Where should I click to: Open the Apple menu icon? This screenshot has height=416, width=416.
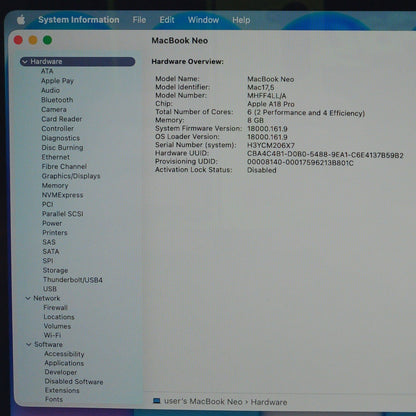pos(21,20)
